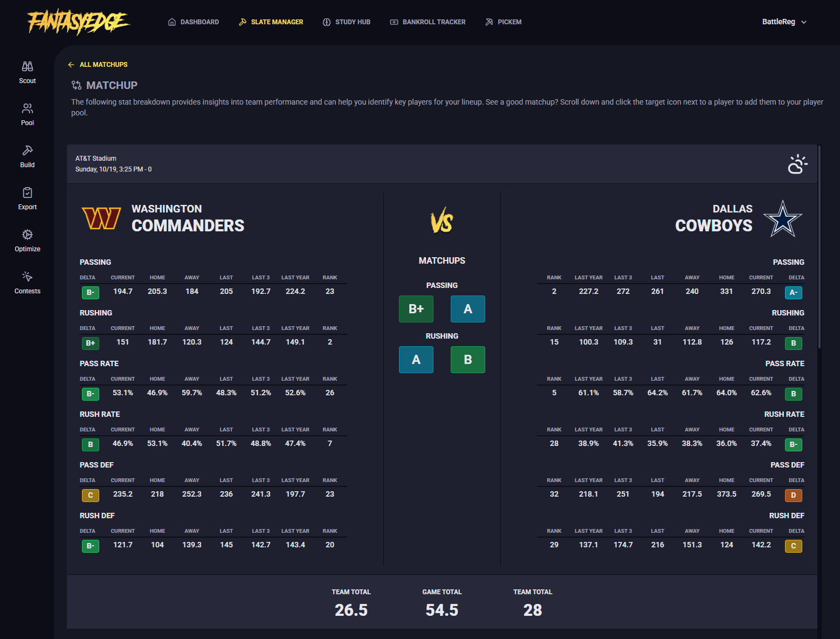Open the Scout section in sidebar

click(27, 73)
